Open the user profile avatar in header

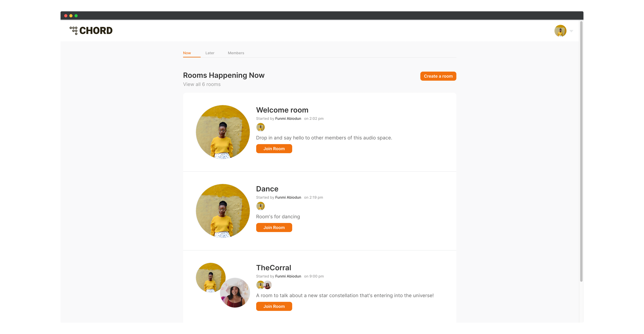click(560, 31)
